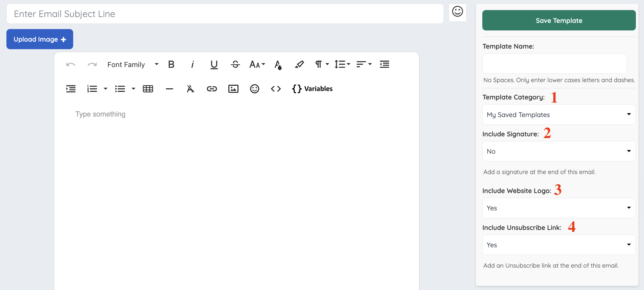The width and height of the screenshot is (644, 290).
Task: Click the Undo arrow icon
Action: (x=71, y=65)
